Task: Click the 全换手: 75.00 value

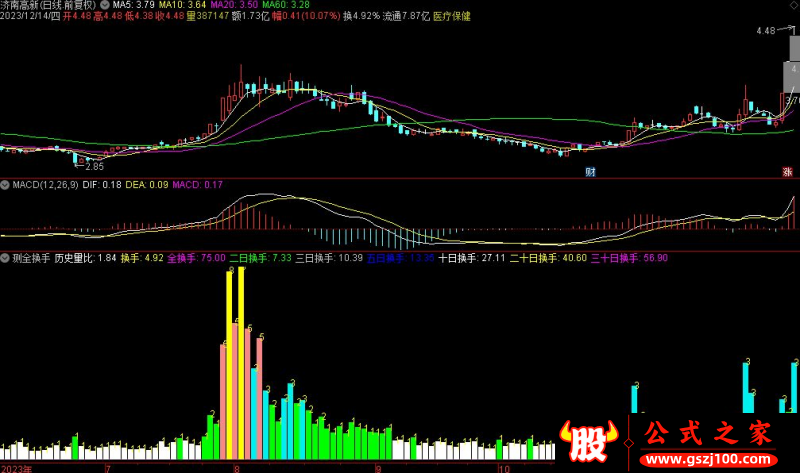Action: tap(196, 258)
